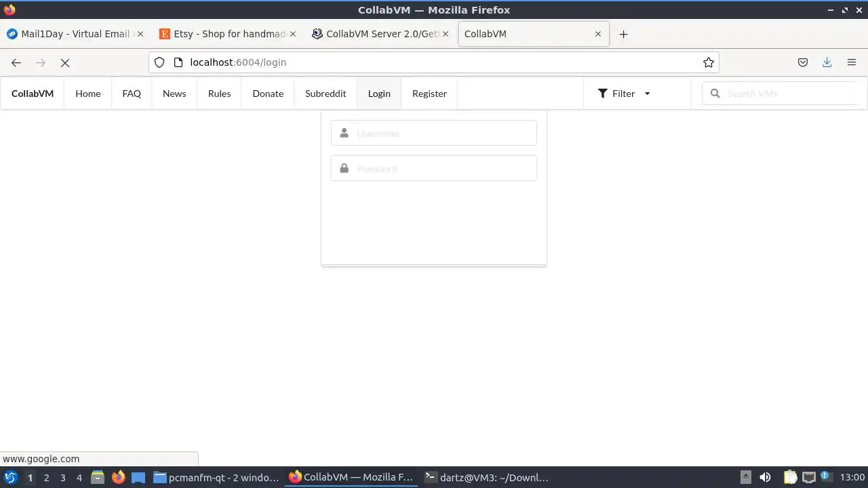This screenshot has height=488, width=868.
Task: Select the Login navbar item
Action: (379, 94)
